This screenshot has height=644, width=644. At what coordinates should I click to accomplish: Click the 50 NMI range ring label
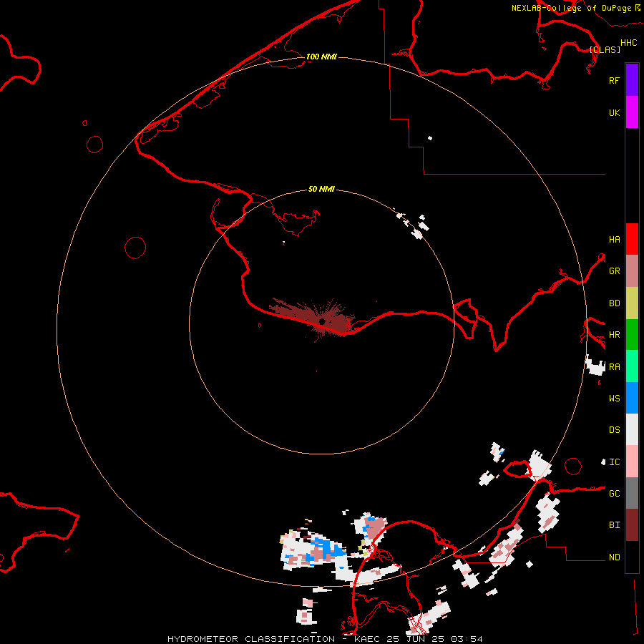click(321, 189)
